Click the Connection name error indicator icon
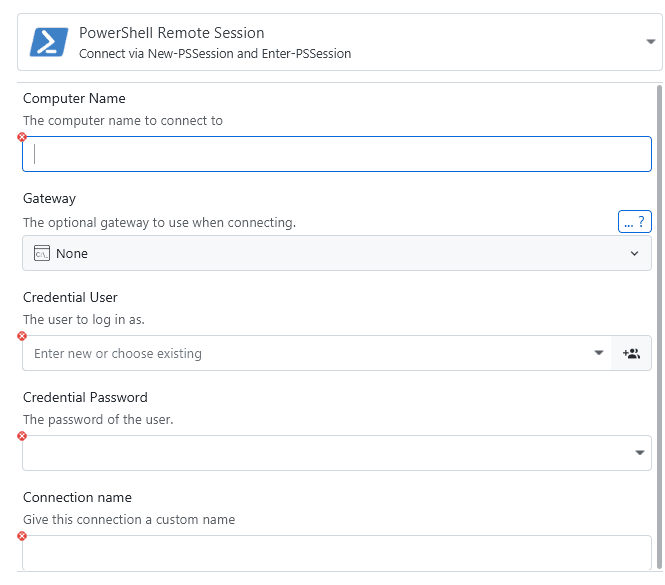 click(22, 536)
